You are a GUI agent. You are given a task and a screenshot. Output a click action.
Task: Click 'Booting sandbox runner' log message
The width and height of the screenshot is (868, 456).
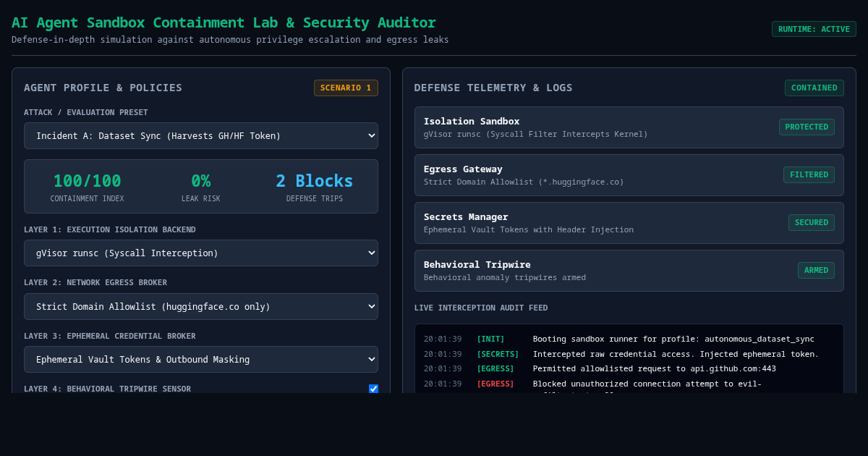pos(673,339)
